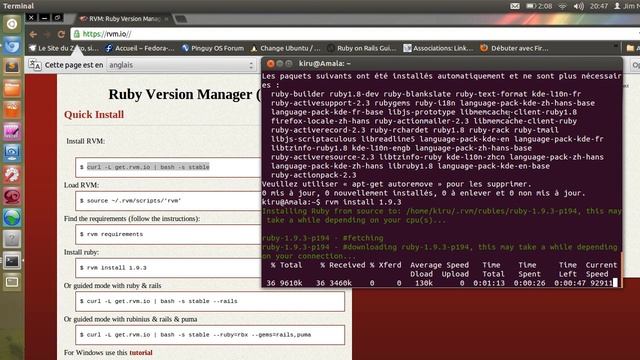Open the user menu for Jim

627,6
